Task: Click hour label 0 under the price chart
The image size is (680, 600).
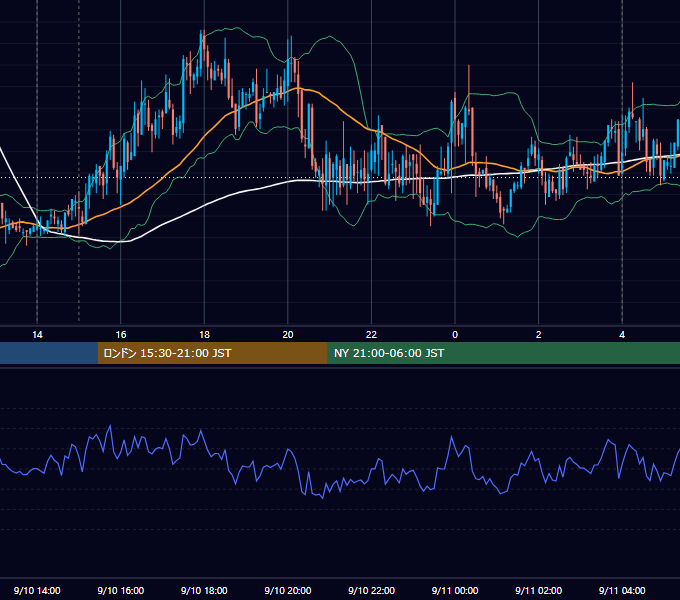Action: pyautogui.click(x=455, y=335)
